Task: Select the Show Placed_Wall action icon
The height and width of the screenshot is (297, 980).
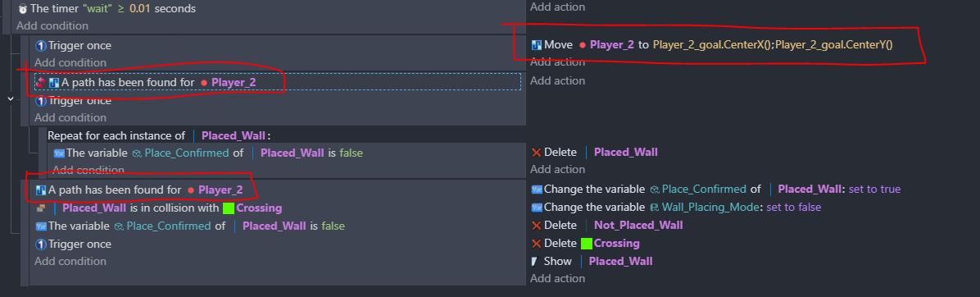Action: pos(535,262)
